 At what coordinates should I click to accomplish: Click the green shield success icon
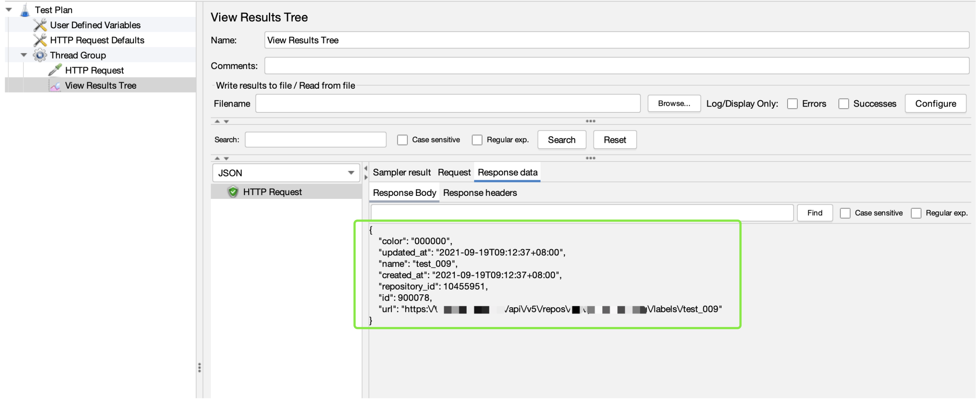click(233, 192)
